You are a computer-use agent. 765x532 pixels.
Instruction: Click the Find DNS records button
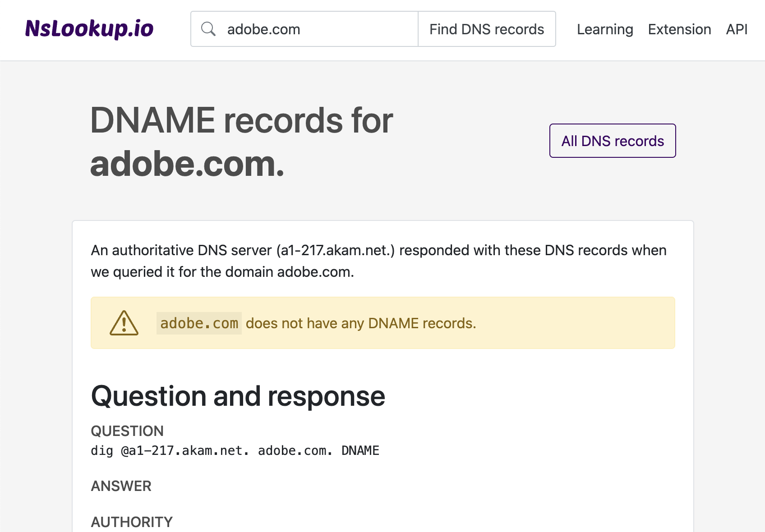coord(487,29)
